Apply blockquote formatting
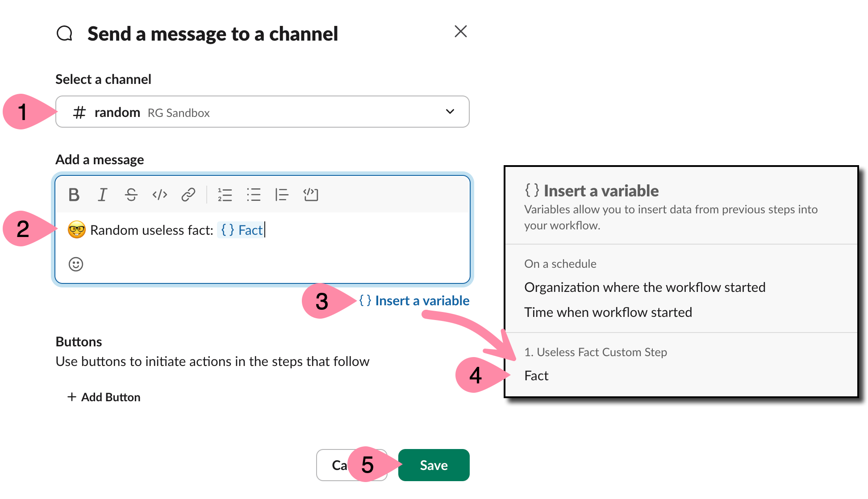This screenshot has height=499, width=868. tap(282, 195)
